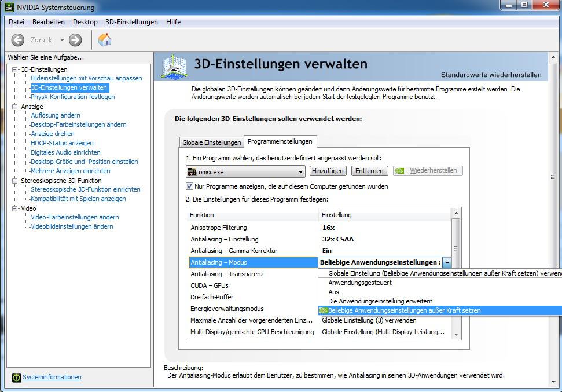Image resolution: width=562 pixels, height=392 pixels.
Task: Click the NVIDIA Systemsteuerung title bar icon
Action: point(10,8)
